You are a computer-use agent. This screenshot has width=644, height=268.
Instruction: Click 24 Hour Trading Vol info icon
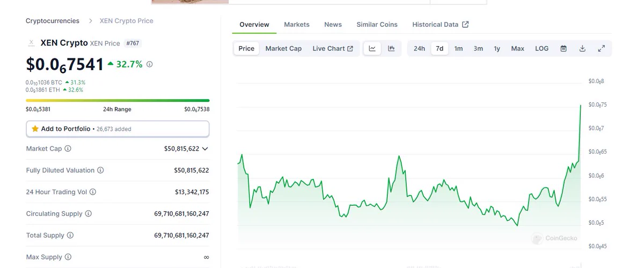(92, 192)
